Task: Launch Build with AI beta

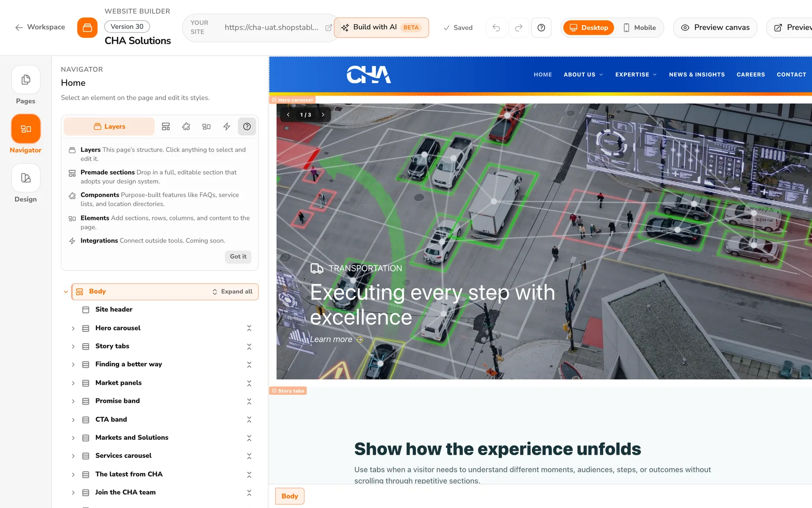Action: coord(382,28)
